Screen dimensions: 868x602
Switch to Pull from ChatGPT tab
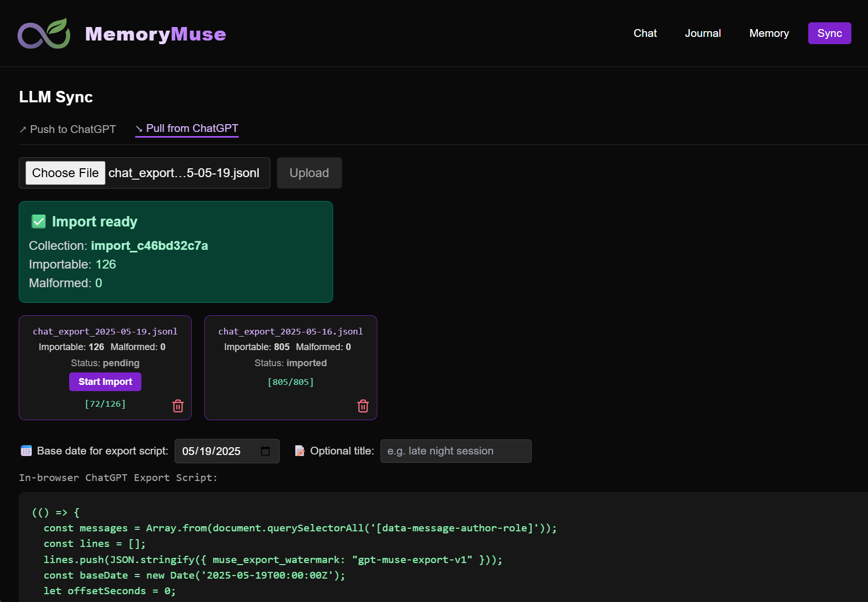pyautogui.click(x=187, y=129)
